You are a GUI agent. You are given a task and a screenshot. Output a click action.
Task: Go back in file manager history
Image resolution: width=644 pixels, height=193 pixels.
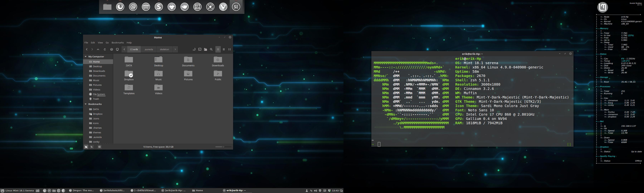tap(87, 50)
